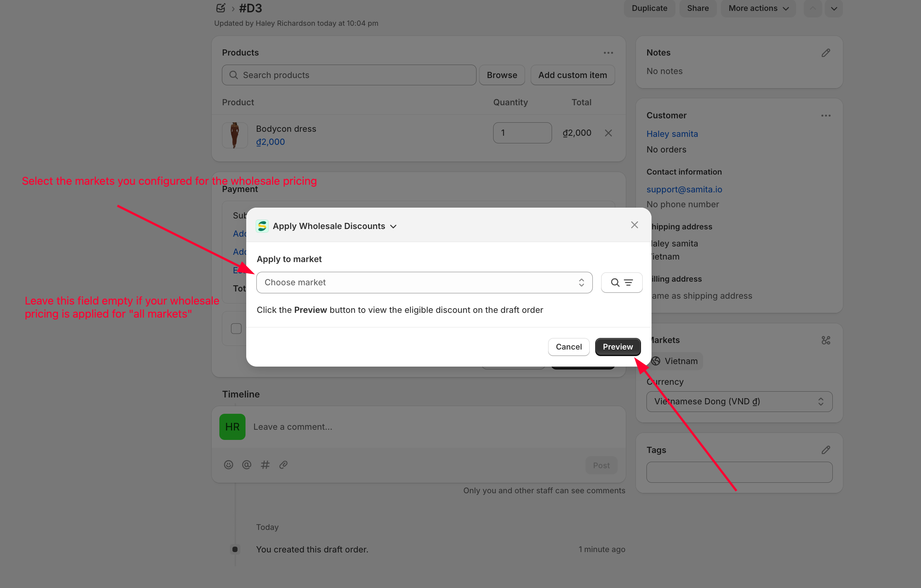Click the Cancel button in modal

click(x=568, y=347)
